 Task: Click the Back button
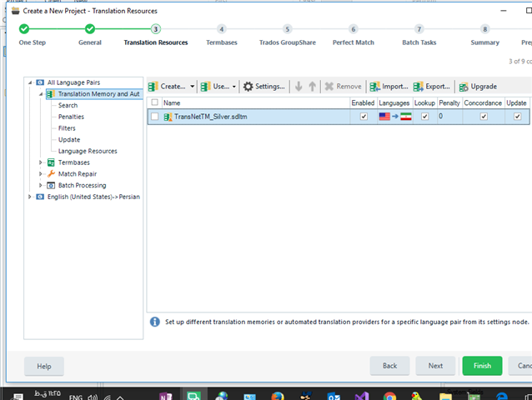point(390,366)
